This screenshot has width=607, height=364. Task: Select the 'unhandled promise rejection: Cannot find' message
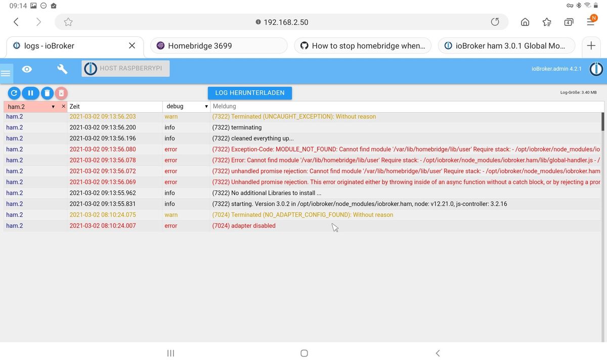tap(406, 171)
